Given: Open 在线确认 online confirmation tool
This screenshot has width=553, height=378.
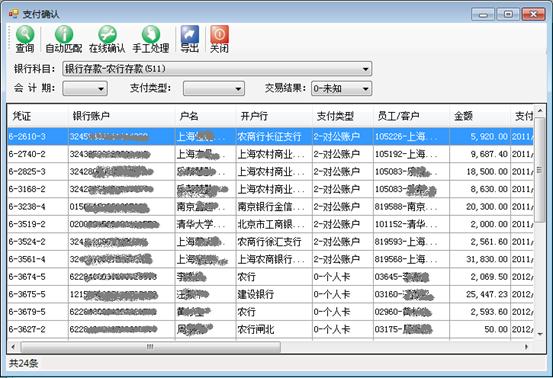Looking at the screenshot, I should pyautogui.click(x=107, y=39).
